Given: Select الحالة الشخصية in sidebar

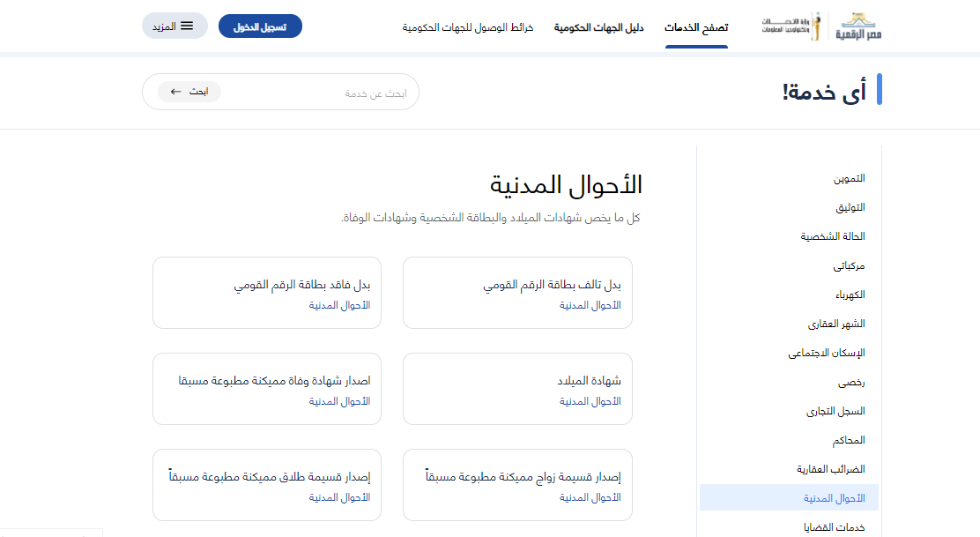Looking at the screenshot, I should 833,236.
